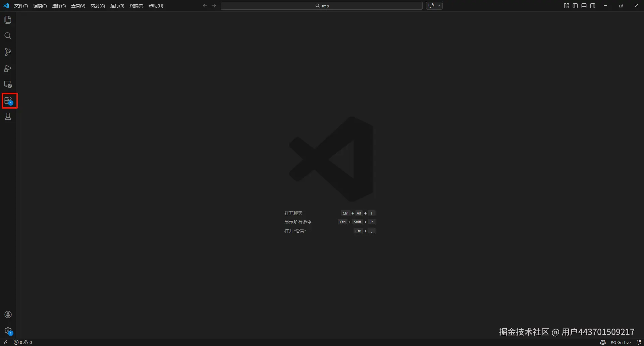Open Customize Layout icon
644x346 pixels.
click(567, 6)
